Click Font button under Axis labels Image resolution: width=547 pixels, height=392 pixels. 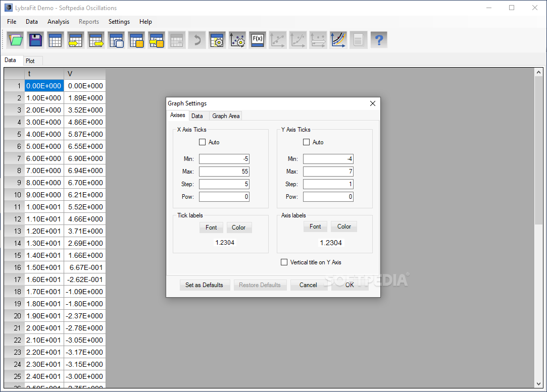click(315, 227)
